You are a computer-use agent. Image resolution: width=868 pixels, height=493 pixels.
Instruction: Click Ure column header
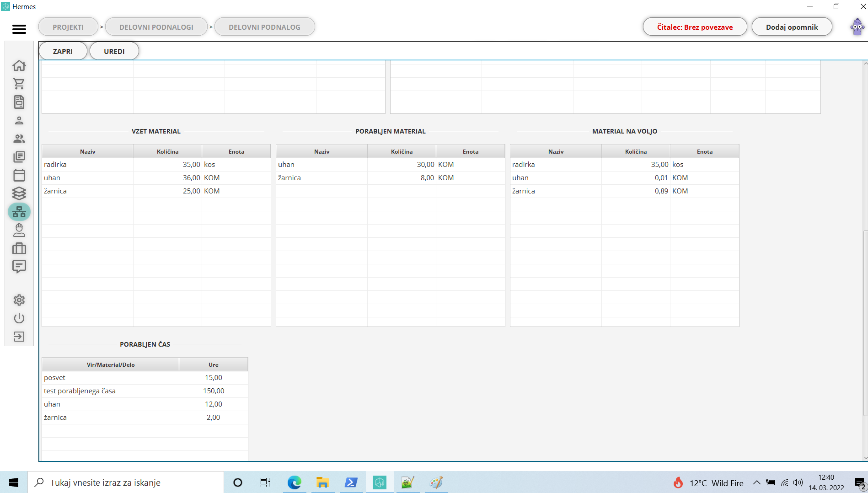pyautogui.click(x=213, y=364)
